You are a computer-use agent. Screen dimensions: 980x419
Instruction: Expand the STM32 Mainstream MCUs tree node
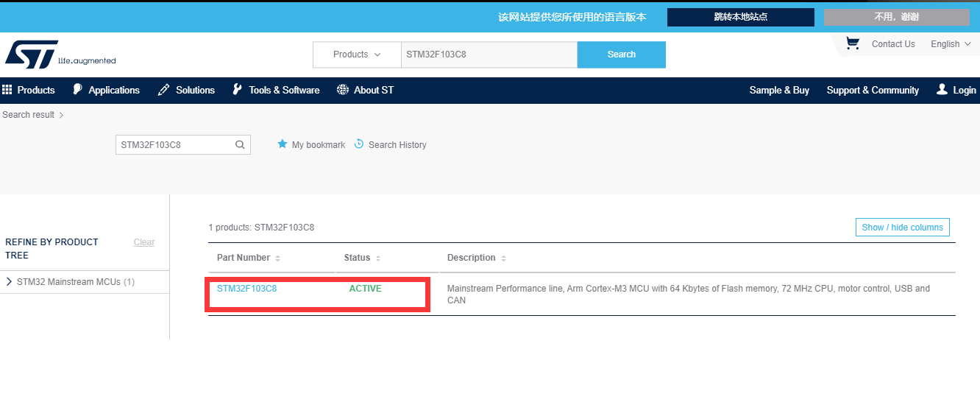click(x=9, y=281)
